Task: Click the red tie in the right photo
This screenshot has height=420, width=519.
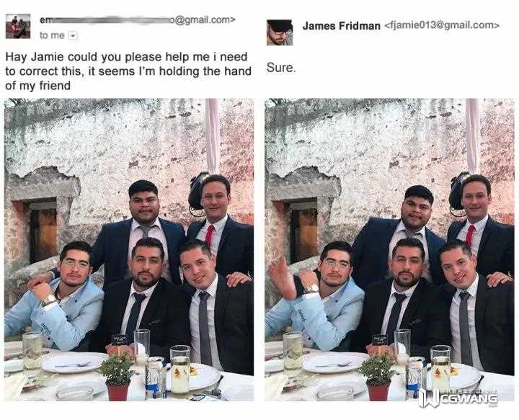Action: 470,235
